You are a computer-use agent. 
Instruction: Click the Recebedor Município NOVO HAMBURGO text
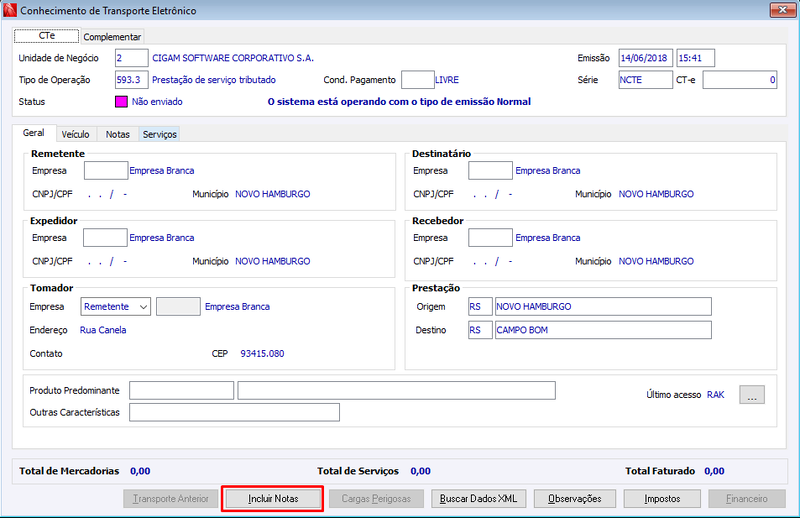[x=656, y=261]
